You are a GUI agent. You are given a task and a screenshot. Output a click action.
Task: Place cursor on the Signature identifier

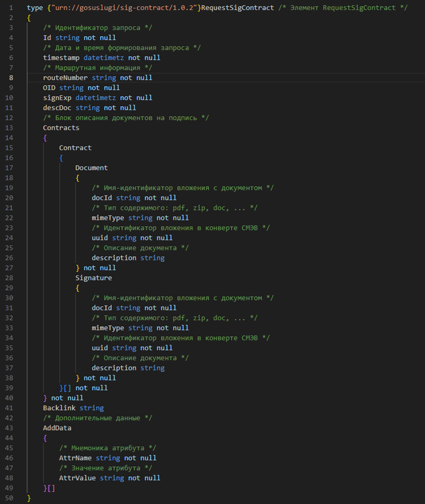point(93,278)
